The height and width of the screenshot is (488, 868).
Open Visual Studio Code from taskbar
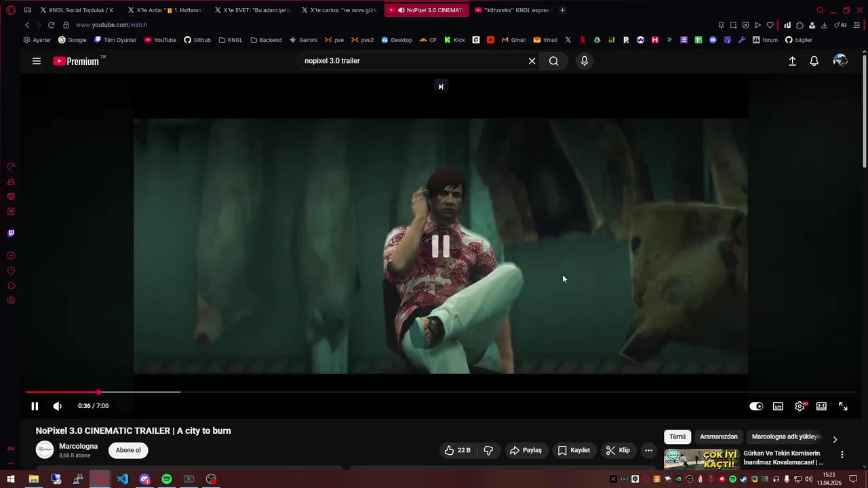(122, 479)
